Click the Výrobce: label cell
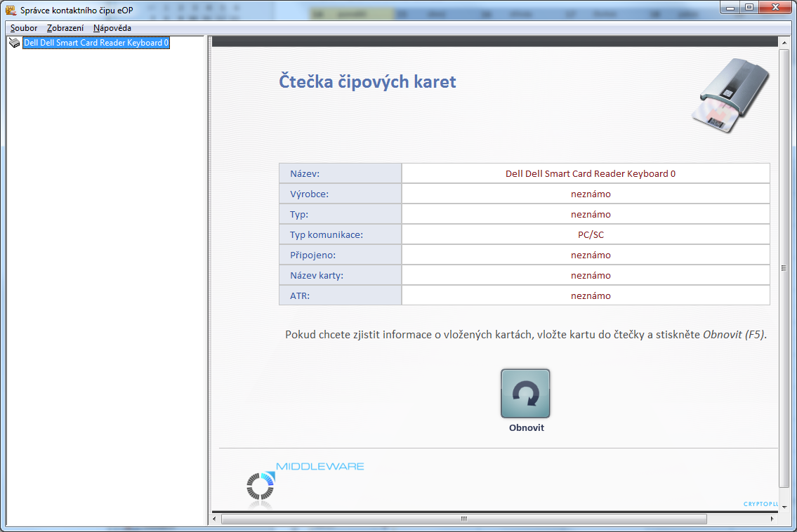The width and height of the screenshot is (797, 532). tap(340, 194)
